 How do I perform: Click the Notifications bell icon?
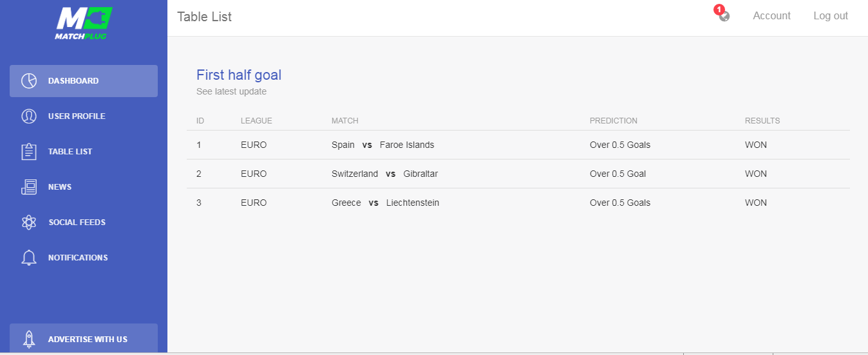click(29, 258)
